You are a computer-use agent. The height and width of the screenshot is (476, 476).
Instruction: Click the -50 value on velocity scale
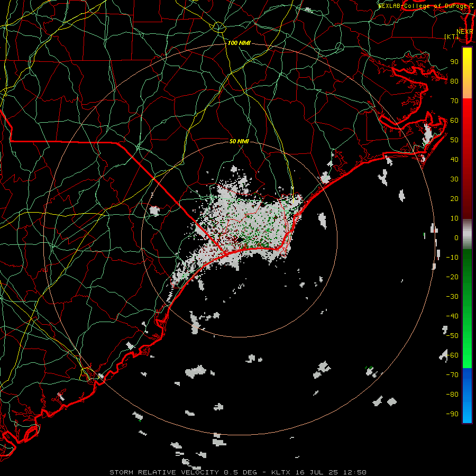coord(452,336)
